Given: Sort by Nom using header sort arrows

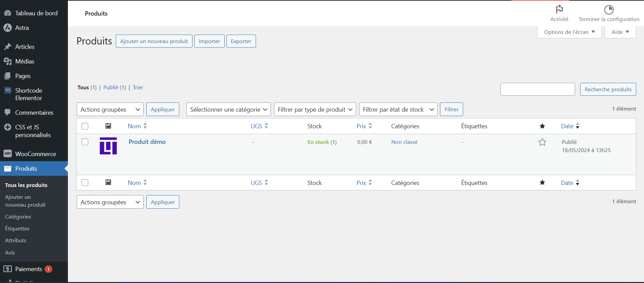Looking at the screenshot, I should 145,126.
